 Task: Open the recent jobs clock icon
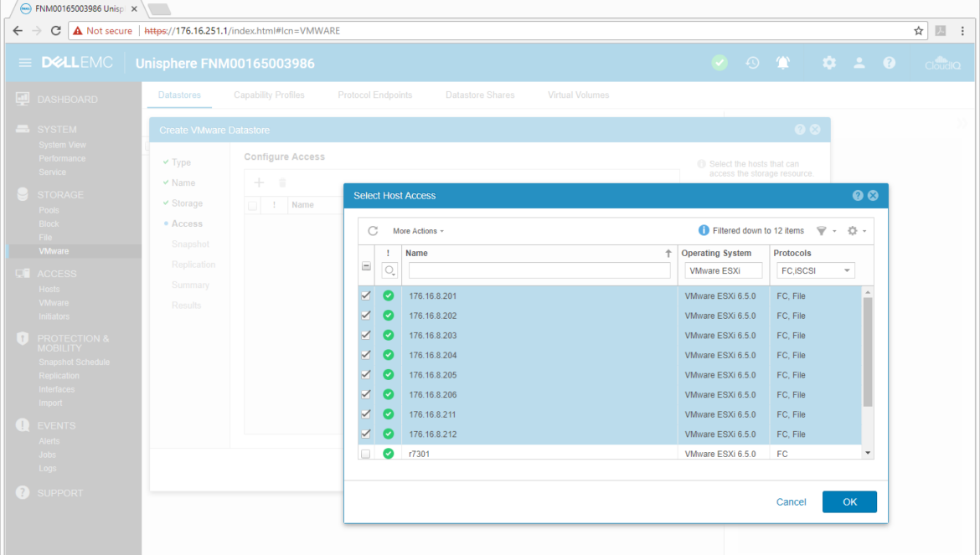coord(752,63)
